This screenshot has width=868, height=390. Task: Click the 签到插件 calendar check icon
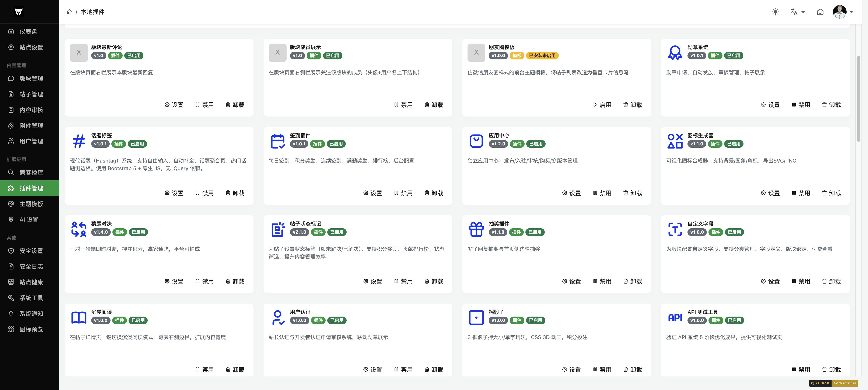tap(278, 141)
